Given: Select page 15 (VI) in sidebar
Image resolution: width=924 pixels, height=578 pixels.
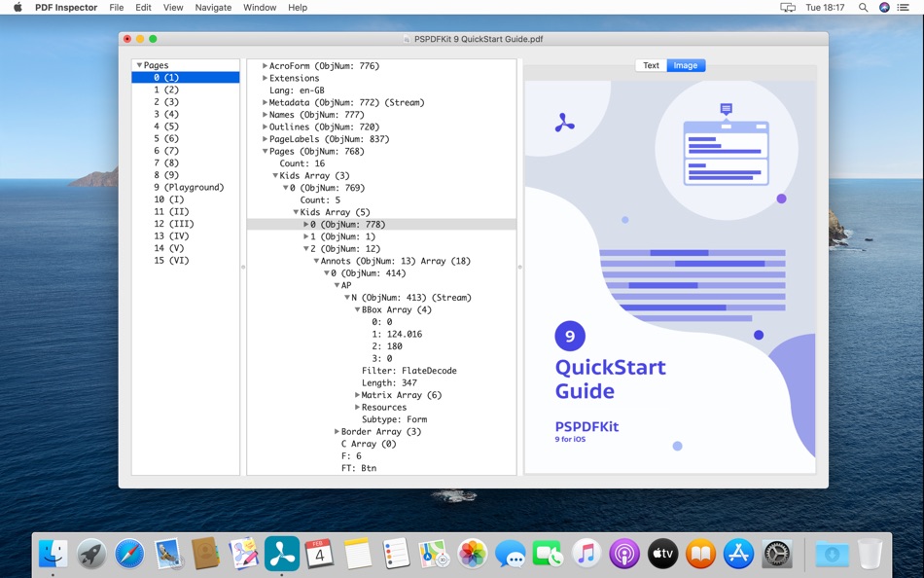Looking at the screenshot, I should [x=186, y=260].
